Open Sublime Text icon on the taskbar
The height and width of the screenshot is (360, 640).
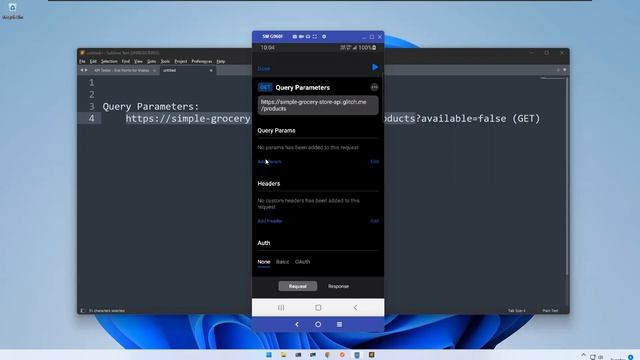pos(371,355)
